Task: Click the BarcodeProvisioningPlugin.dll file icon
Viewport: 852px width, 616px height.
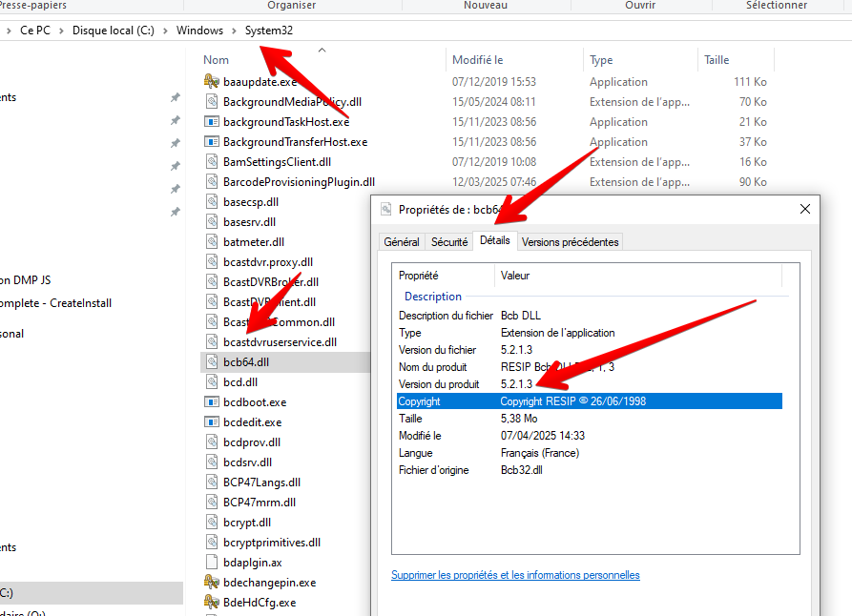Action: coord(212,182)
